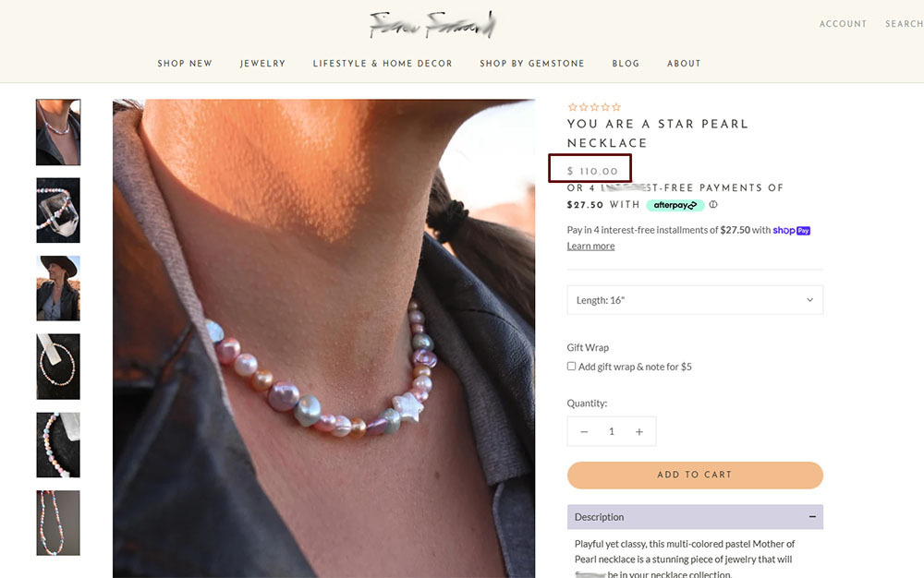
Task: Select the woman in hat thumbnail
Action: (x=58, y=288)
